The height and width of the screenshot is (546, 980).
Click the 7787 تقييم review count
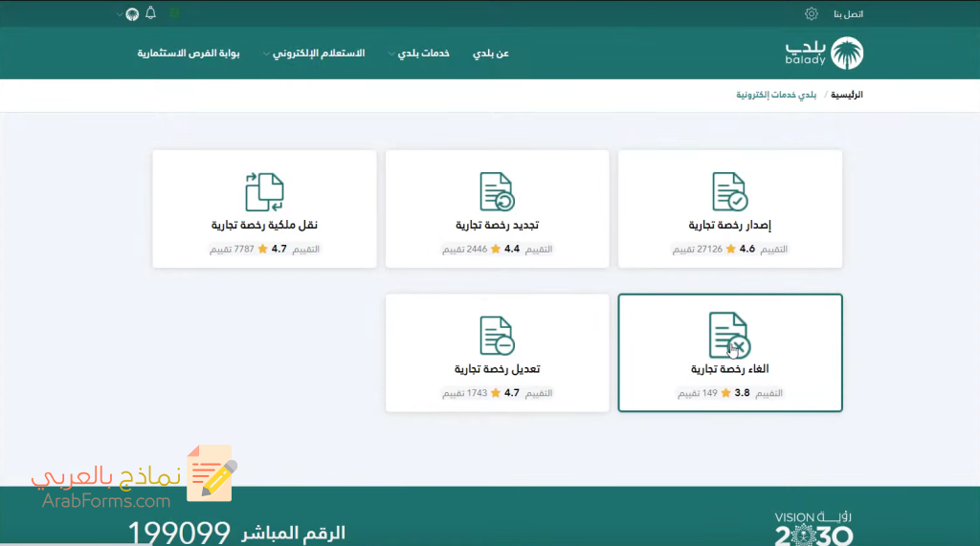click(232, 250)
